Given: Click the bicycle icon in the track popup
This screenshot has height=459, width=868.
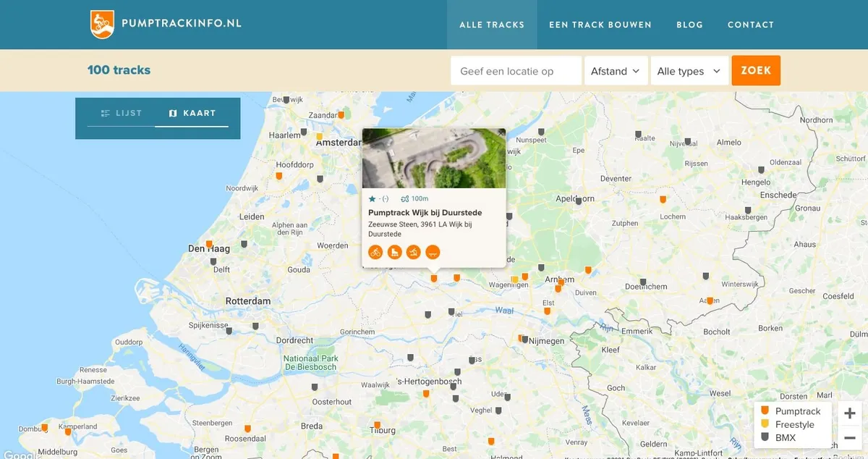Looking at the screenshot, I should tap(375, 252).
